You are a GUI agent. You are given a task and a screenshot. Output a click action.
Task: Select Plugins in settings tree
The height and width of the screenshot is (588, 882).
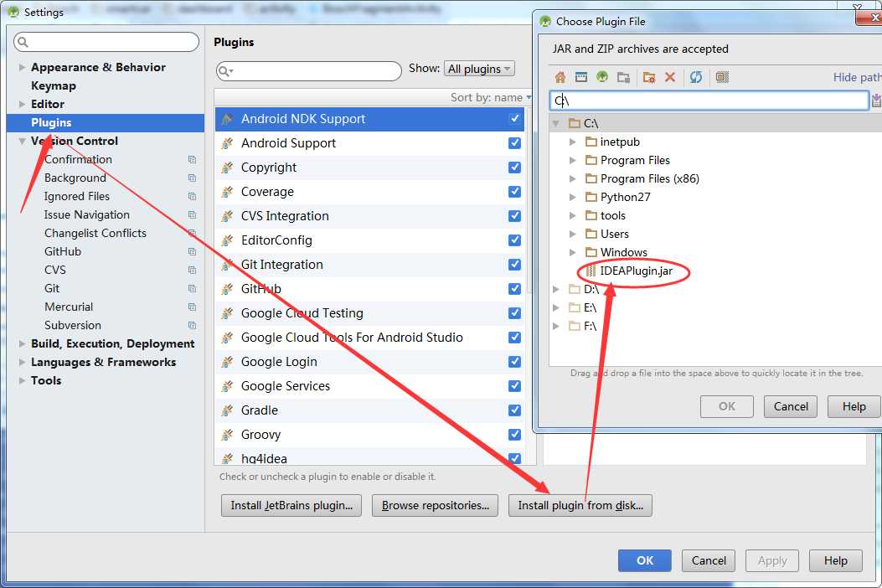pyautogui.click(x=51, y=122)
